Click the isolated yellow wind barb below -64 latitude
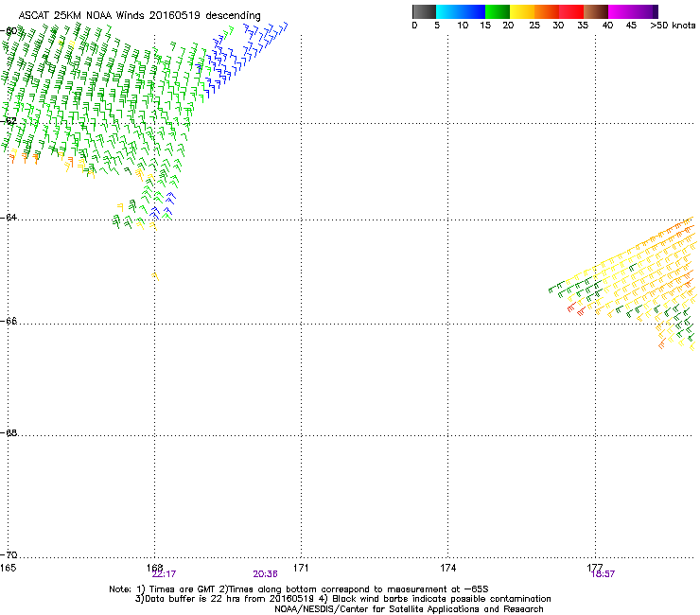This screenshot has height=615, width=700. pyautogui.click(x=156, y=276)
